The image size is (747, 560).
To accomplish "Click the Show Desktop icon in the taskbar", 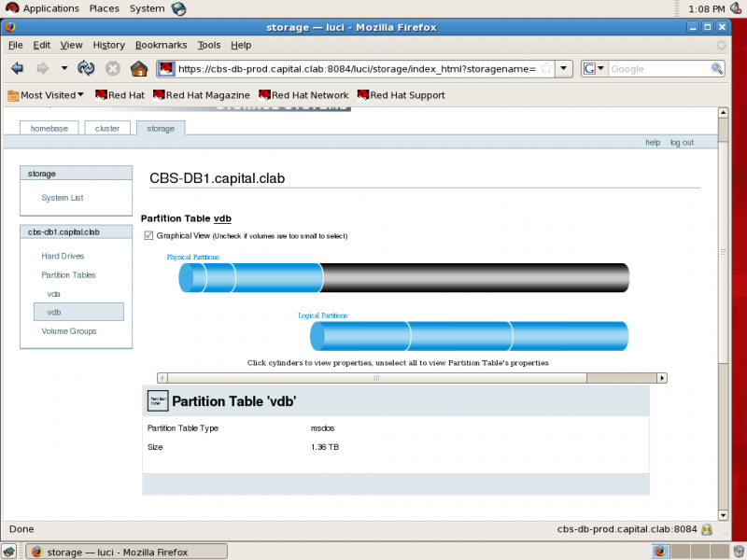I will (x=9, y=552).
